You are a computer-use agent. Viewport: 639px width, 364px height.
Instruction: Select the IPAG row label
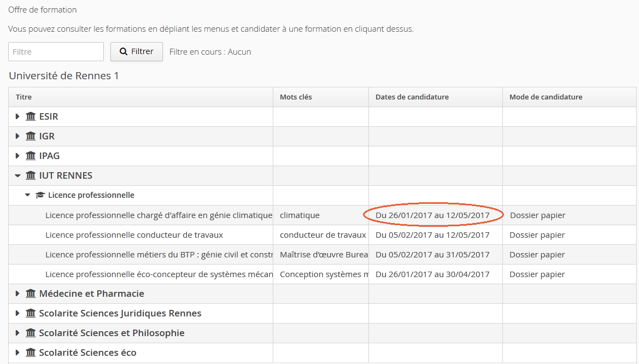[x=49, y=156]
